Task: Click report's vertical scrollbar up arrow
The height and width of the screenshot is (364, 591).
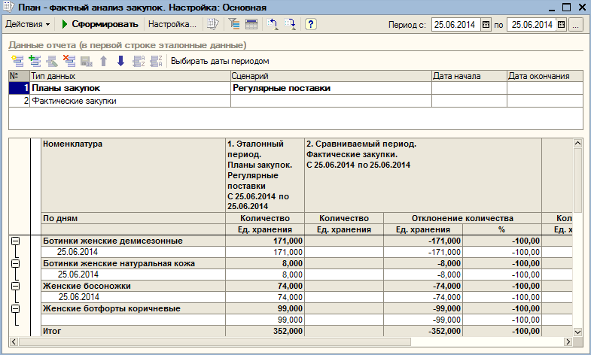Action: 577,143
